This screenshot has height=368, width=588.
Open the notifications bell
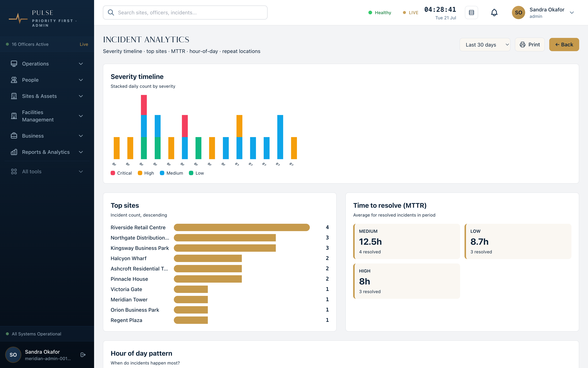coord(494,12)
